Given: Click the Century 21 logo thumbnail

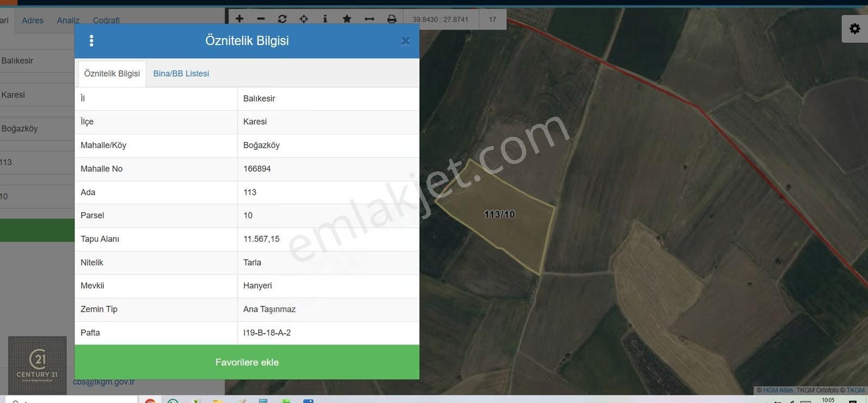Looking at the screenshot, I should pos(37,365).
